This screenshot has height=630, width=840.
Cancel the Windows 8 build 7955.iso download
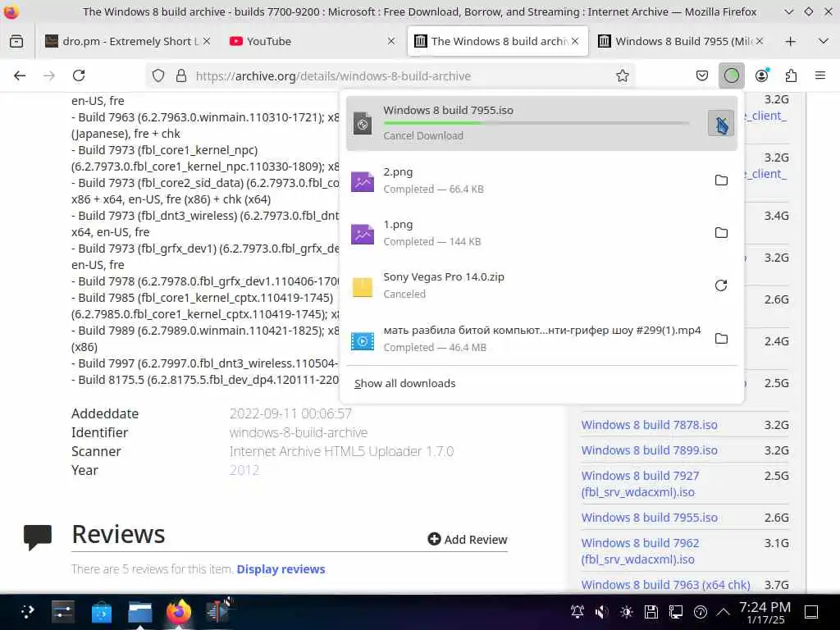pyautogui.click(x=721, y=123)
